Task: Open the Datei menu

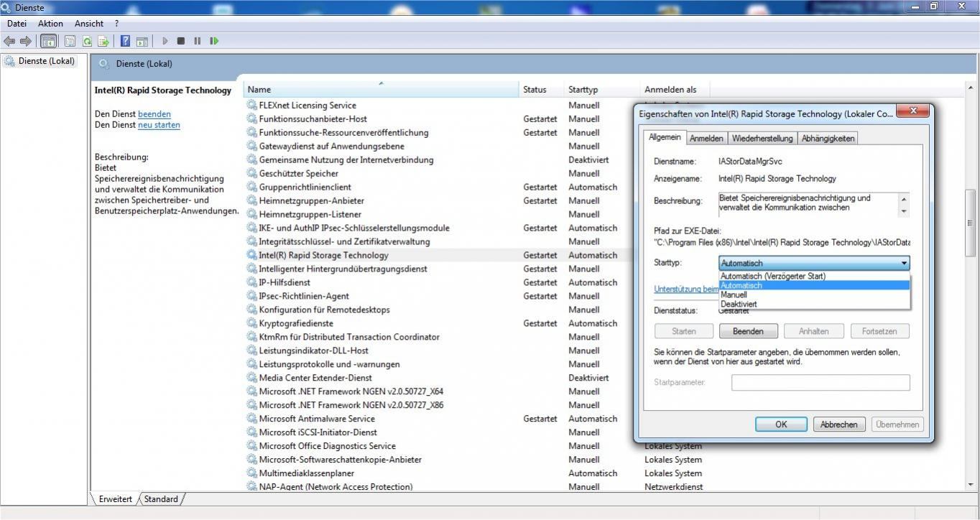Action: point(17,24)
